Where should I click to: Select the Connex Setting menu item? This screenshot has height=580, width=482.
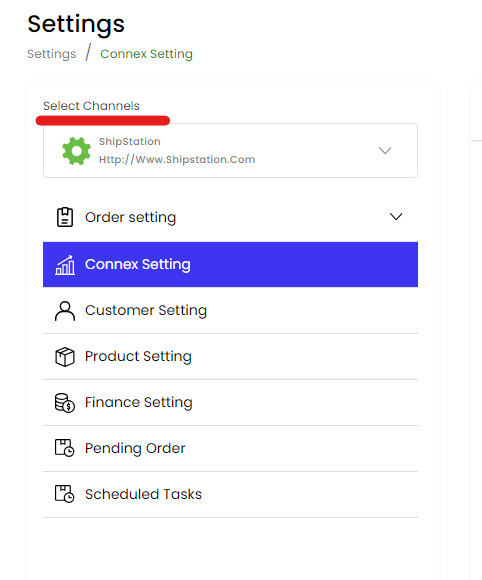pyautogui.click(x=230, y=264)
